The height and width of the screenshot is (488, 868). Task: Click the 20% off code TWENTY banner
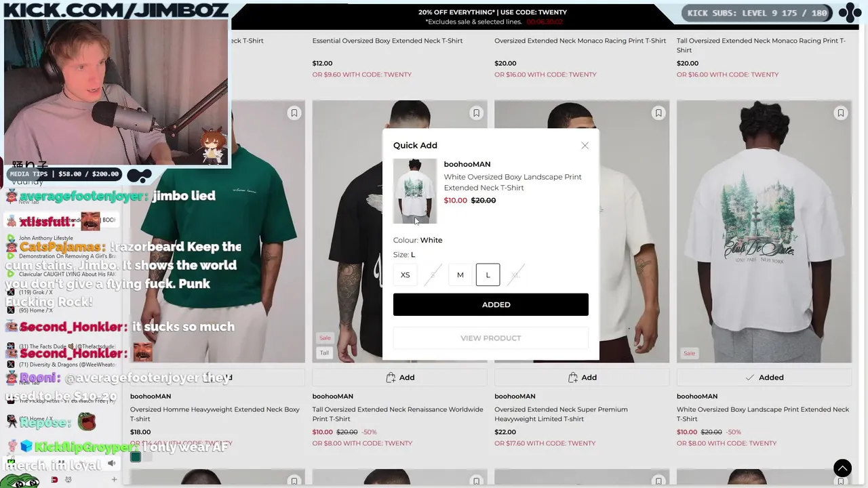(492, 16)
